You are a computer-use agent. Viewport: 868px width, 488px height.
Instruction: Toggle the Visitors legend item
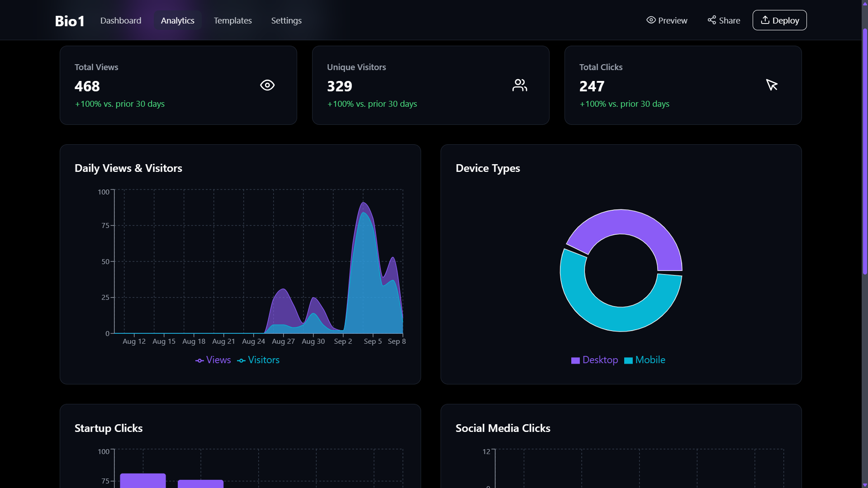click(x=258, y=360)
